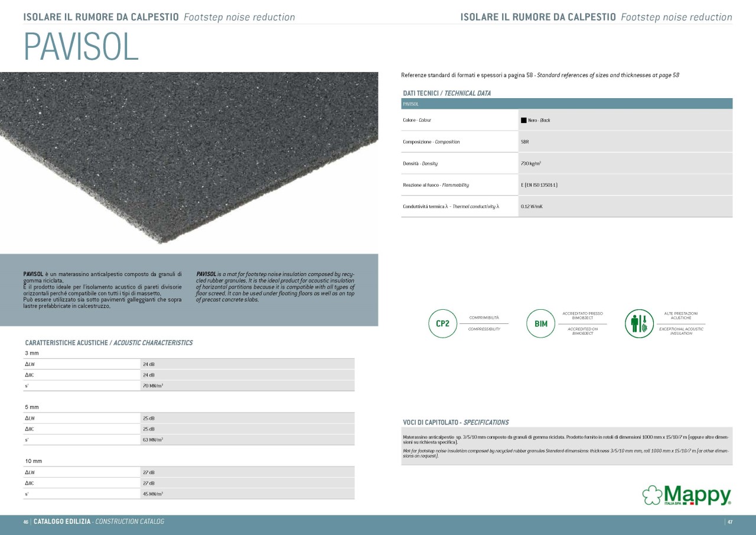756x535 pixels.
Task: Click the 10 mm thickness label
Action: click(x=33, y=461)
